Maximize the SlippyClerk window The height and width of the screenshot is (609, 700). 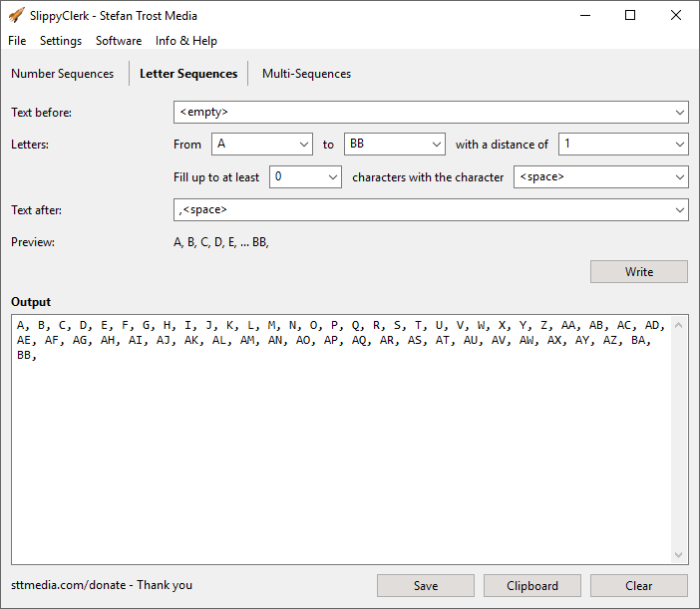pos(630,15)
